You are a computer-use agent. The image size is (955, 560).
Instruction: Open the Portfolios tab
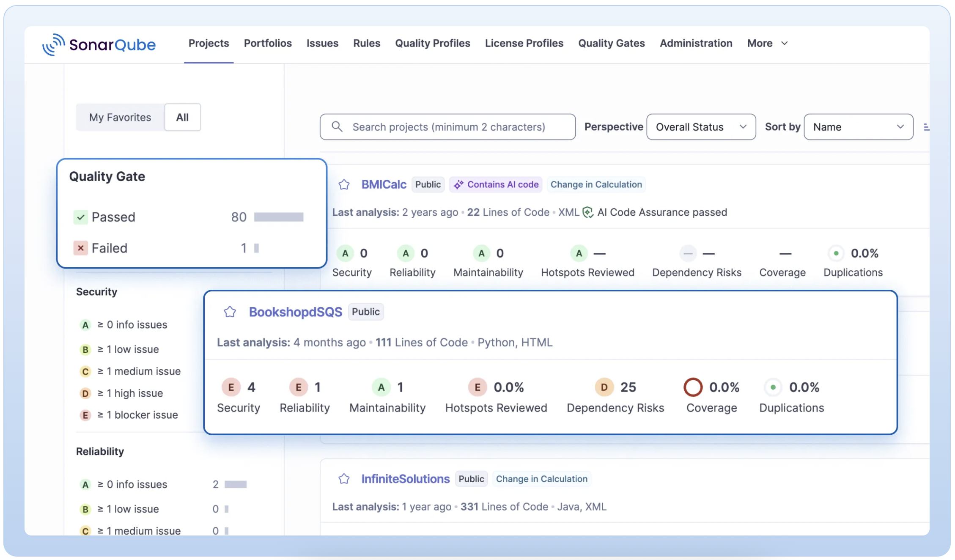pos(268,43)
